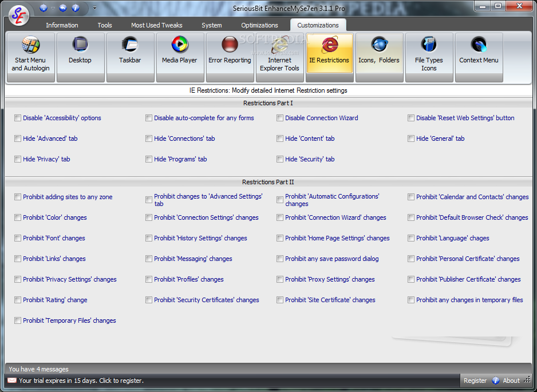Check Prohibit 'Links' changes
The image size is (537, 392).
click(18, 259)
